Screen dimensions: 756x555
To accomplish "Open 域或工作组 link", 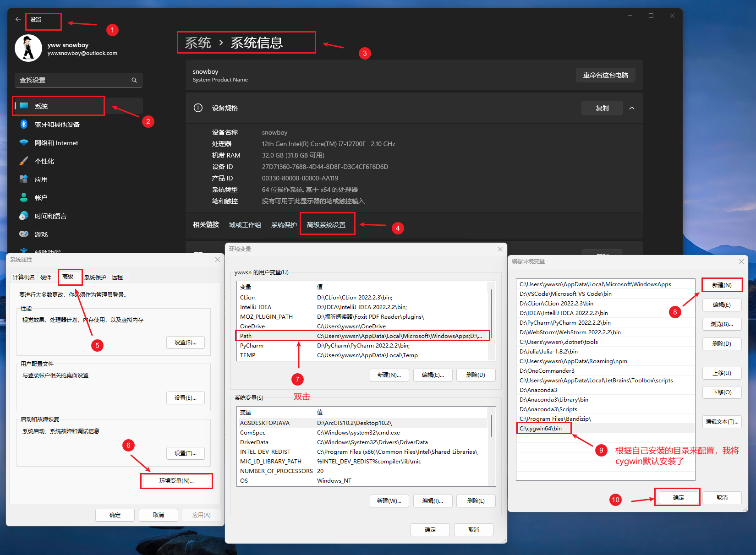I will click(x=245, y=225).
